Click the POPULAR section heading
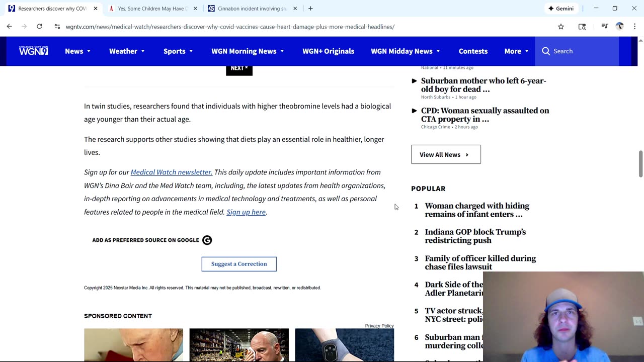Image resolution: width=644 pixels, height=362 pixels. click(x=428, y=189)
